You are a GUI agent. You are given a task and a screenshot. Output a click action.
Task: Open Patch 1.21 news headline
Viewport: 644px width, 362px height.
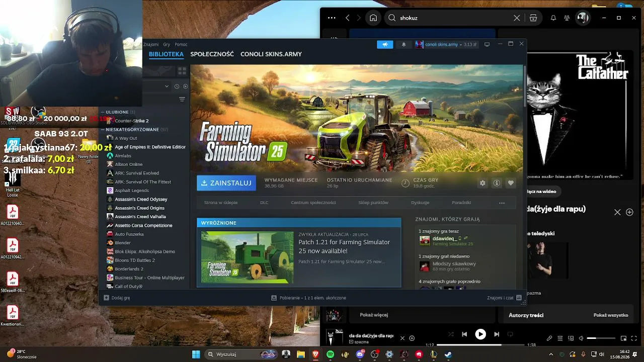(x=344, y=246)
